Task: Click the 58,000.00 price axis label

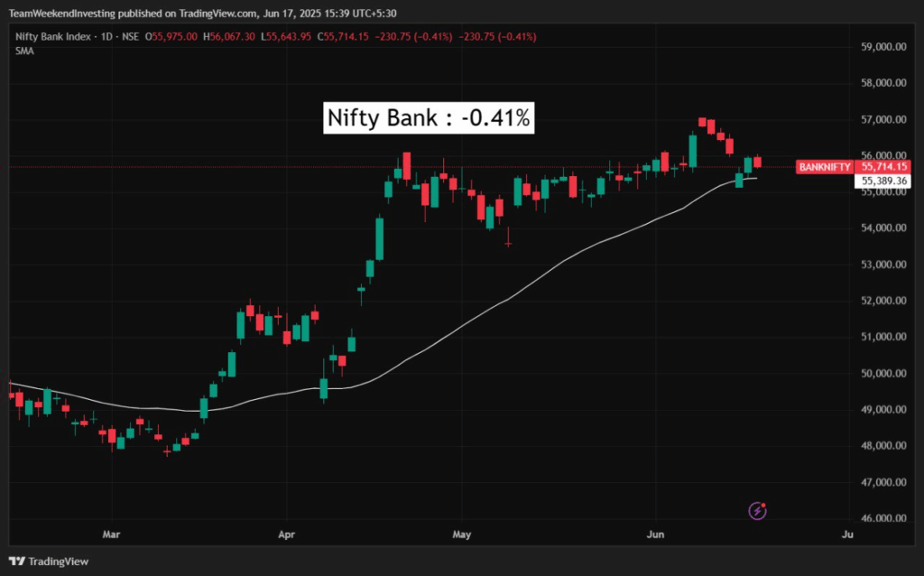Action: point(883,83)
